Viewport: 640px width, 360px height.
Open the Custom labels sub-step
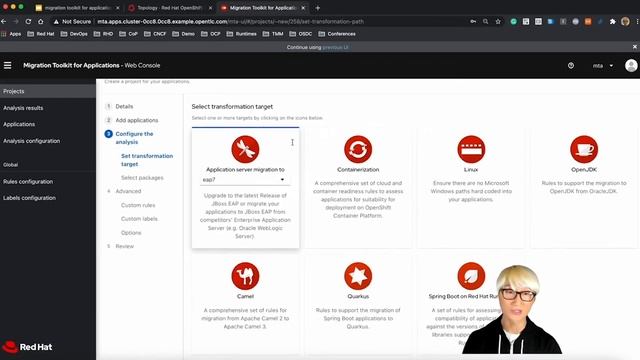(x=139, y=219)
